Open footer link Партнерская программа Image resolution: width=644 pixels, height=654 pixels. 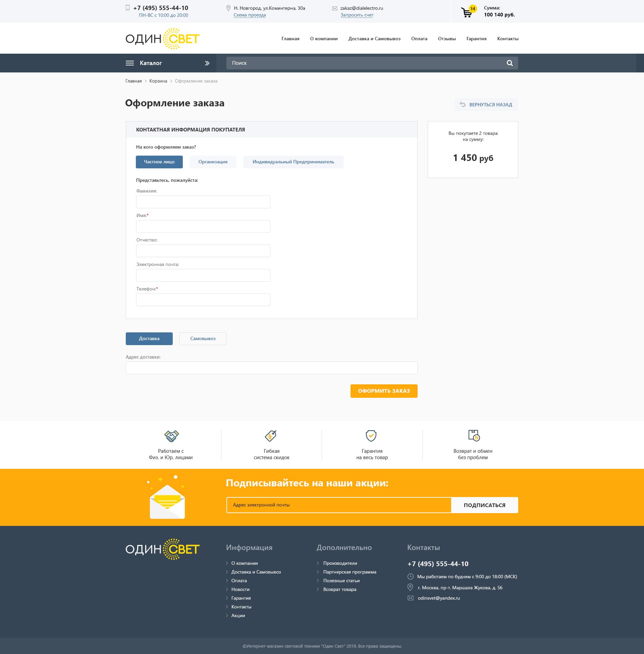[x=350, y=572]
